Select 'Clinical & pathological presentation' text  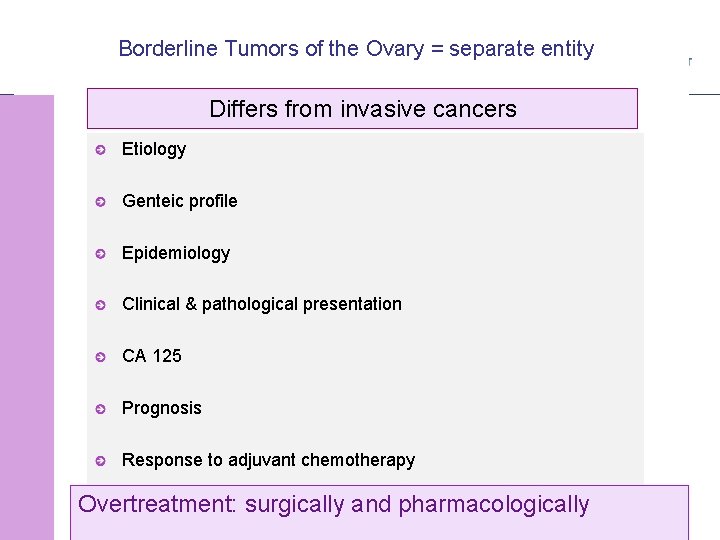[262, 304]
